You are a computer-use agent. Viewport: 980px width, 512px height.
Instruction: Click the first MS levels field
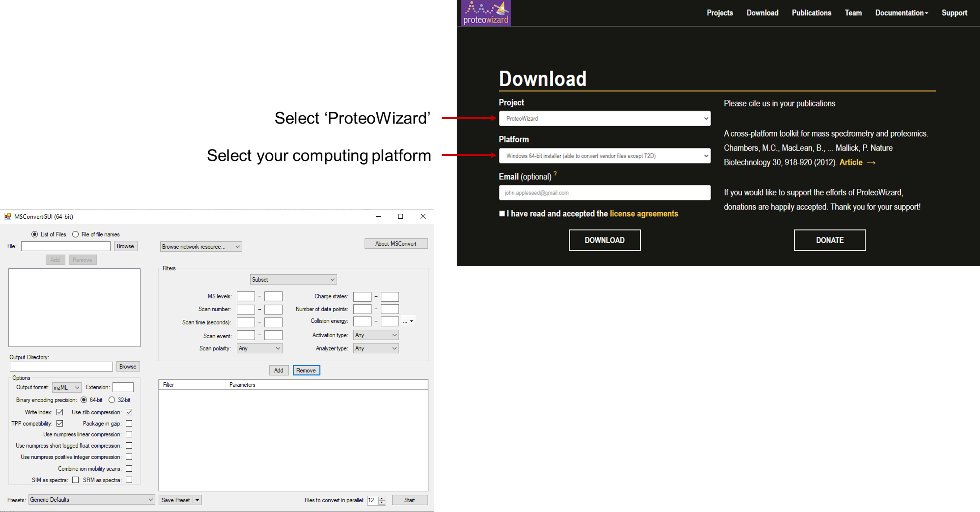[x=246, y=296]
